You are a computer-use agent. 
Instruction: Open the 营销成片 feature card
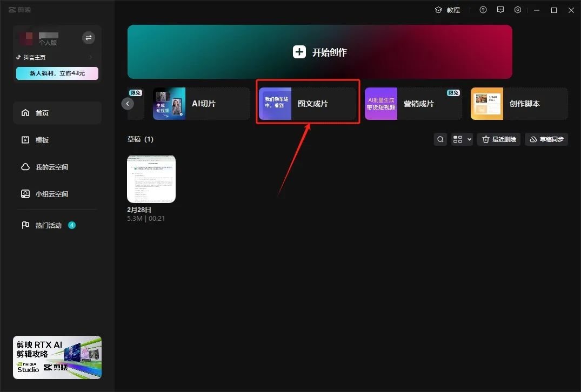(413, 104)
